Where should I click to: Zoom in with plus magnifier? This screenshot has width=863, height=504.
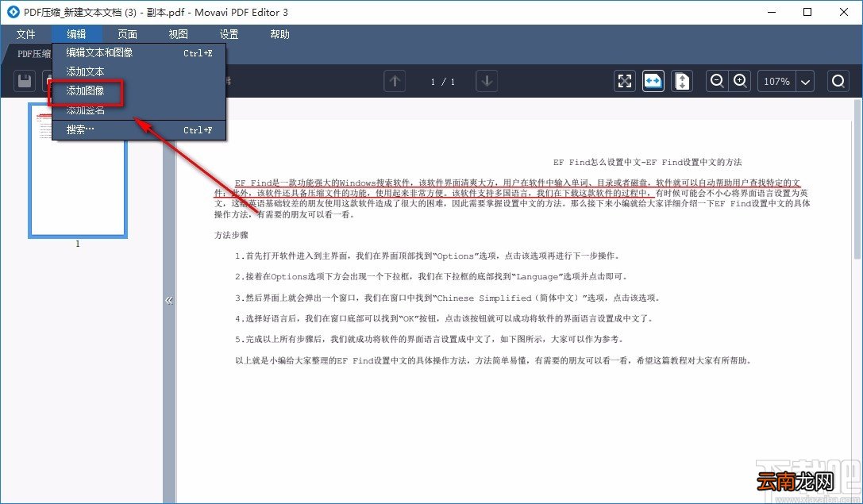pos(740,82)
